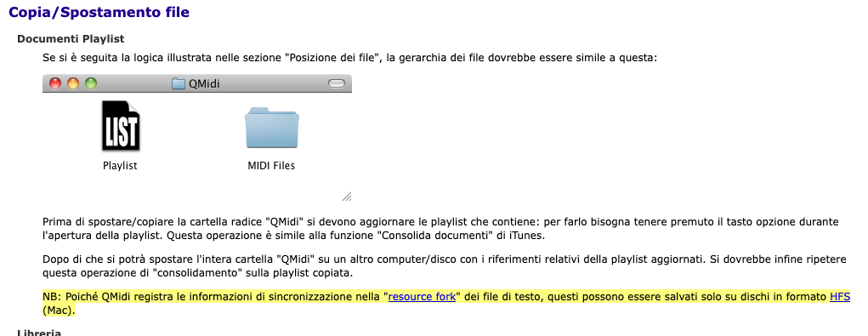This screenshot has height=336, width=868.
Task: Click the paragraph starting "Prima di spostare/copiare"
Action: tap(440, 228)
